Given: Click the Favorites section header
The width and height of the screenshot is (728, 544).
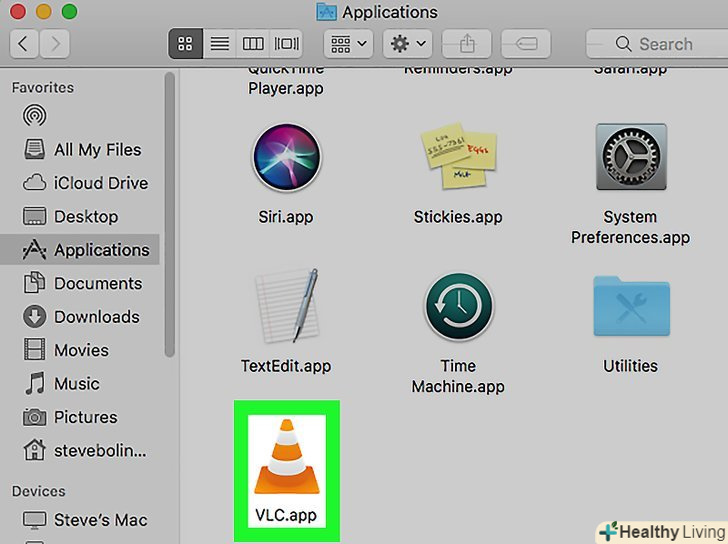Looking at the screenshot, I should tap(43, 87).
